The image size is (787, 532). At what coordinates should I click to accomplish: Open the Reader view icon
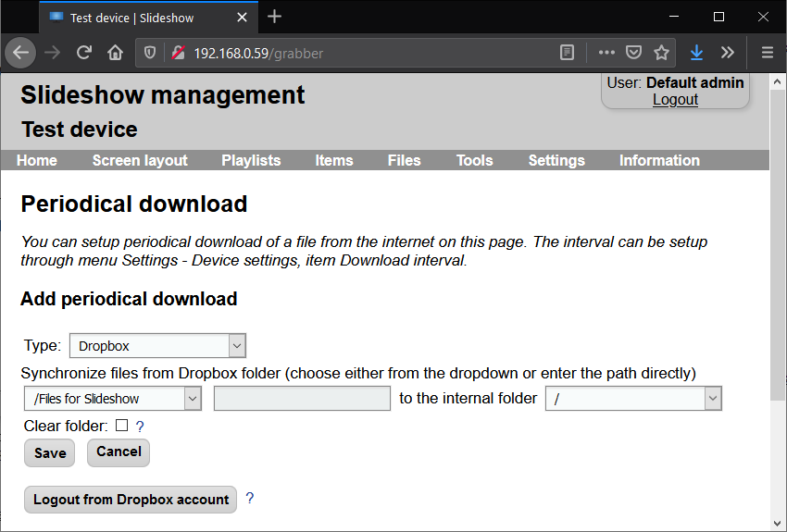tap(568, 53)
